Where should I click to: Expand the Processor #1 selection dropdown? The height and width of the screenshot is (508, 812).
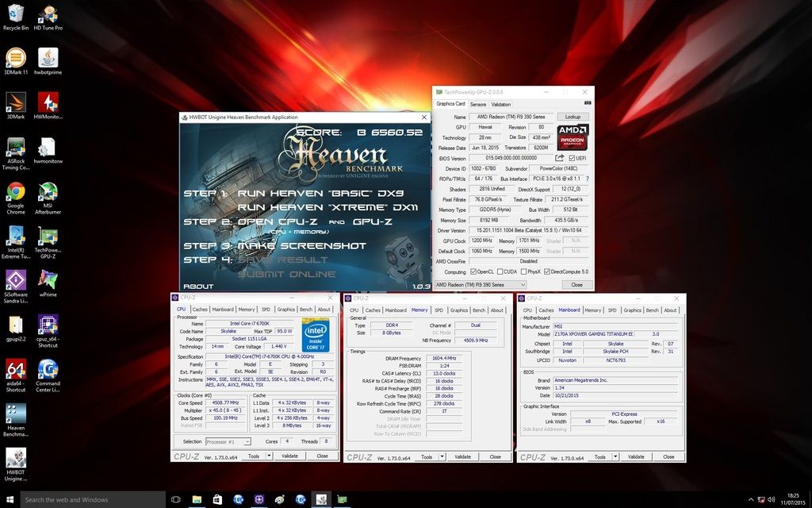click(228, 441)
